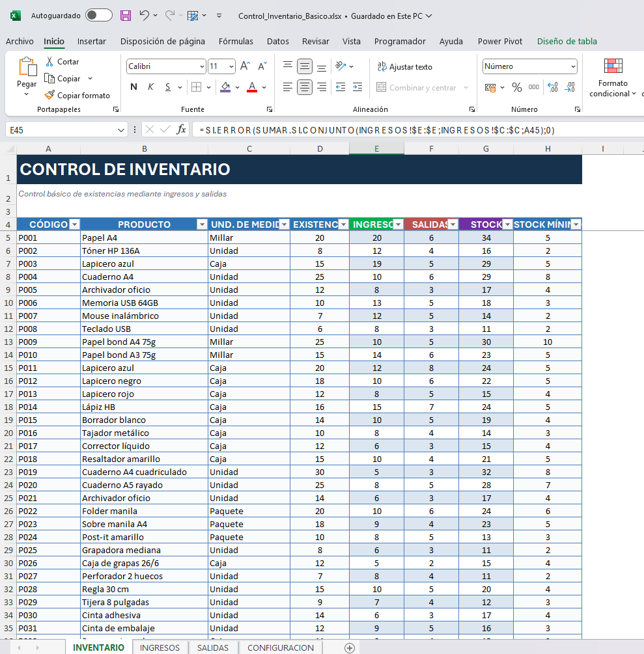Click the Select All corner triangle
The image size is (644, 654).
click(10, 148)
